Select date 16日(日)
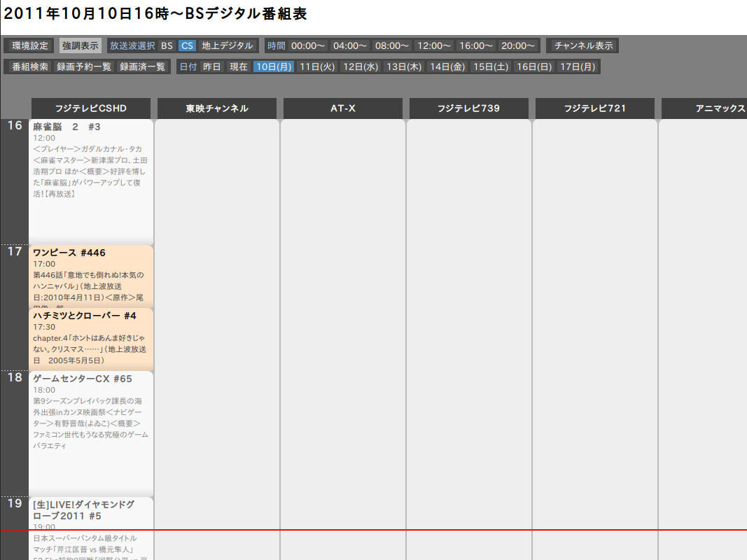This screenshot has width=747, height=560. click(534, 66)
